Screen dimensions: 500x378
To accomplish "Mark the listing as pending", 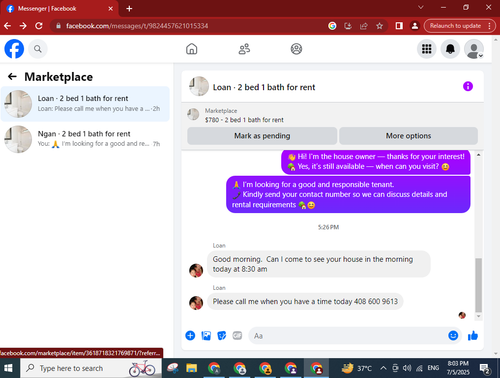I will (x=262, y=136).
